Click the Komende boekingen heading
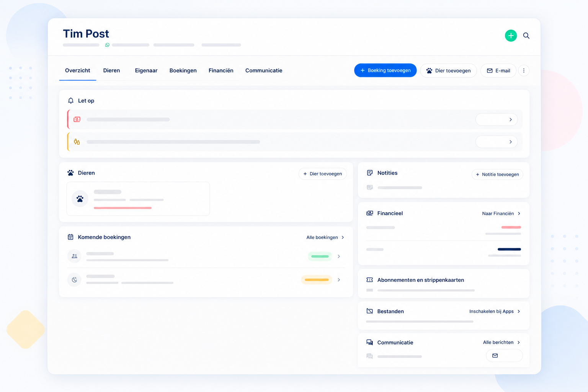 pyautogui.click(x=104, y=237)
